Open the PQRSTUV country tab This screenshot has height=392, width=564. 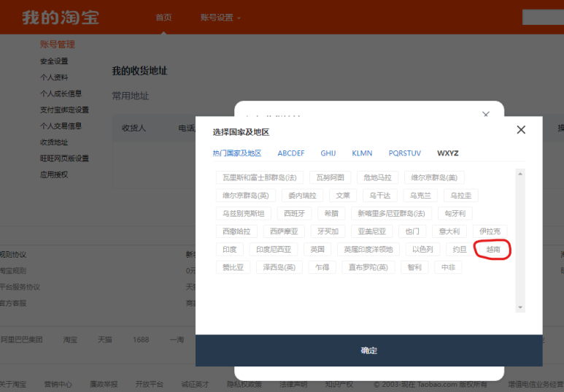(404, 153)
